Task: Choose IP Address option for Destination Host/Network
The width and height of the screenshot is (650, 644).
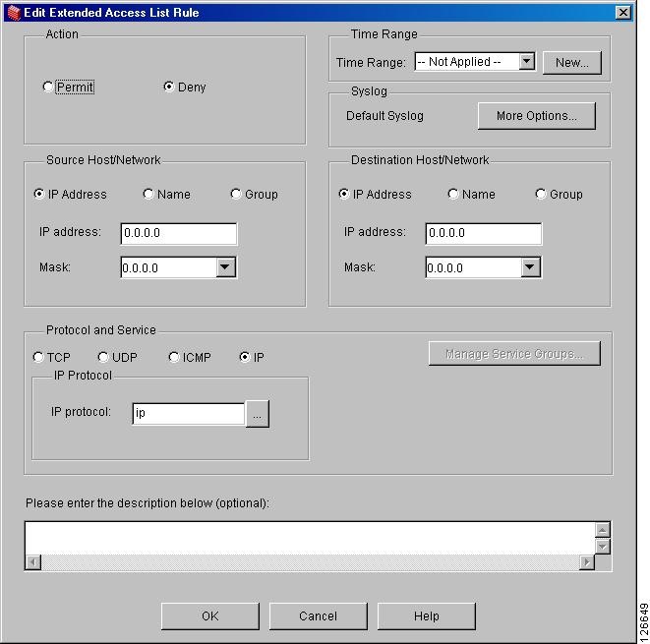Action: pyautogui.click(x=343, y=194)
